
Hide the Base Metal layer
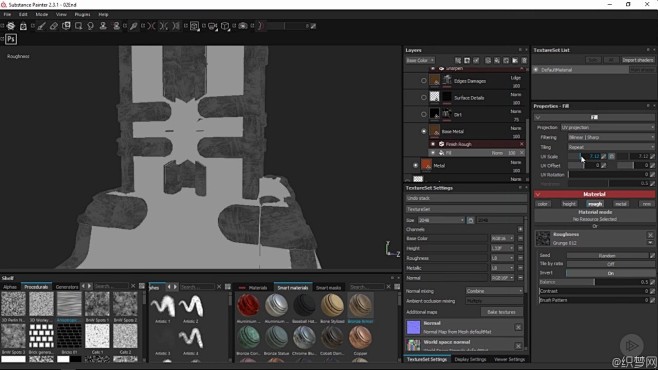[423, 131]
